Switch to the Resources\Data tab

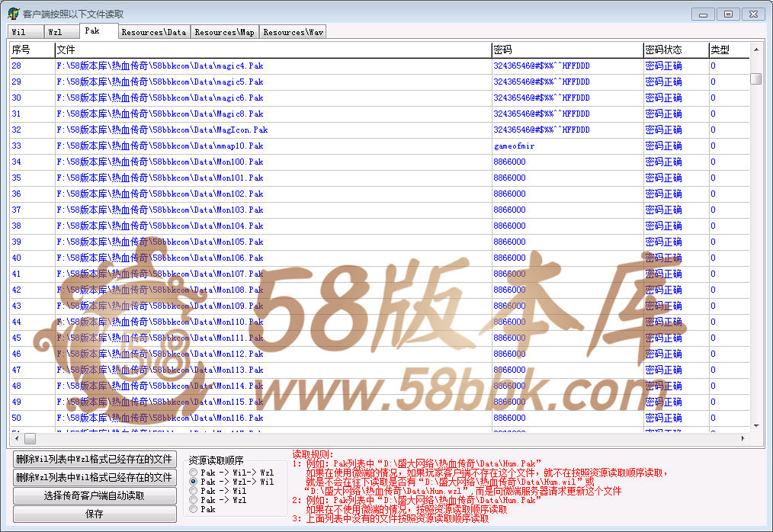pos(153,32)
